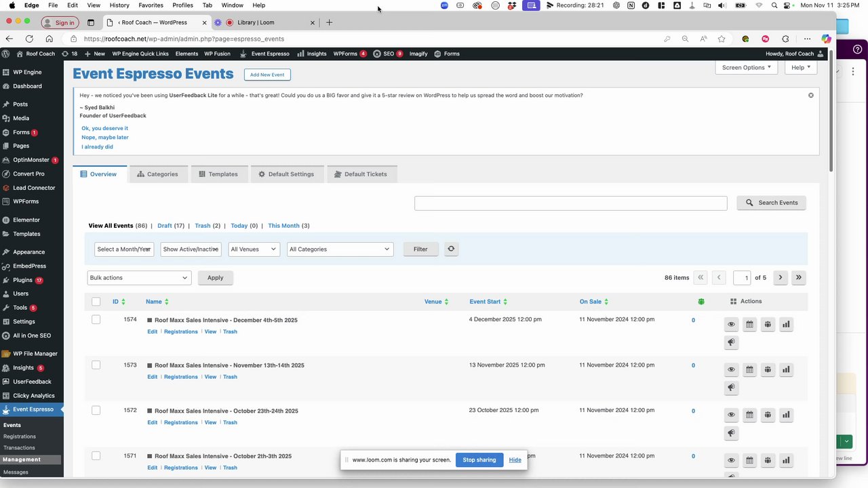Image resolution: width=868 pixels, height=488 pixels.
Task: Open bar chart icon for event 1571
Action: coord(786,460)
